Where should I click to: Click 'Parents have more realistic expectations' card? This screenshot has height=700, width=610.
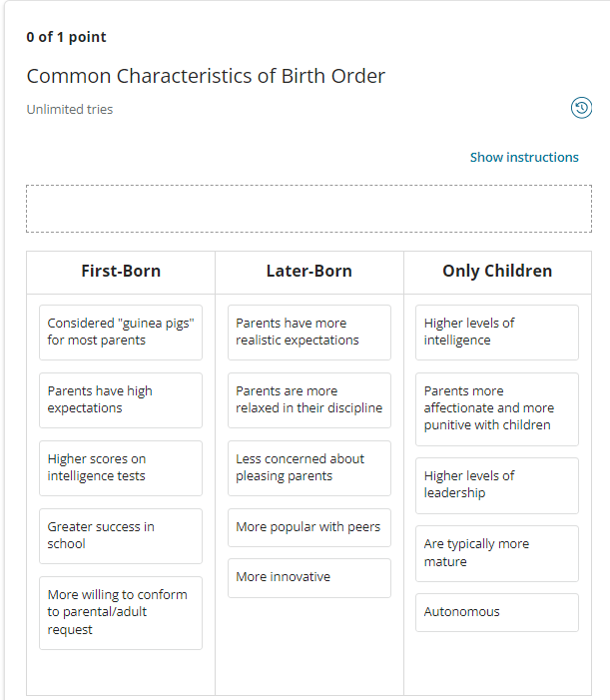(309, 333)
